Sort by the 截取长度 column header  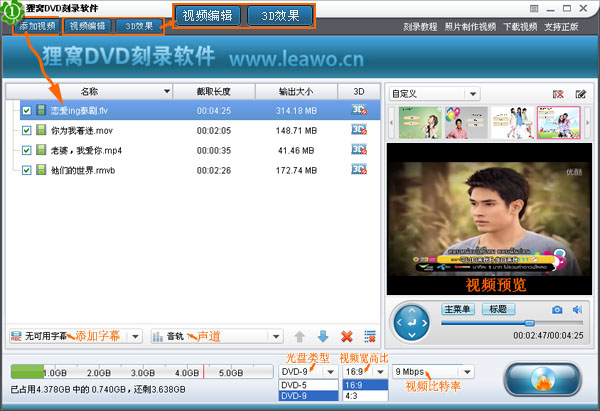pyautogui.click(x=214, y=91)
